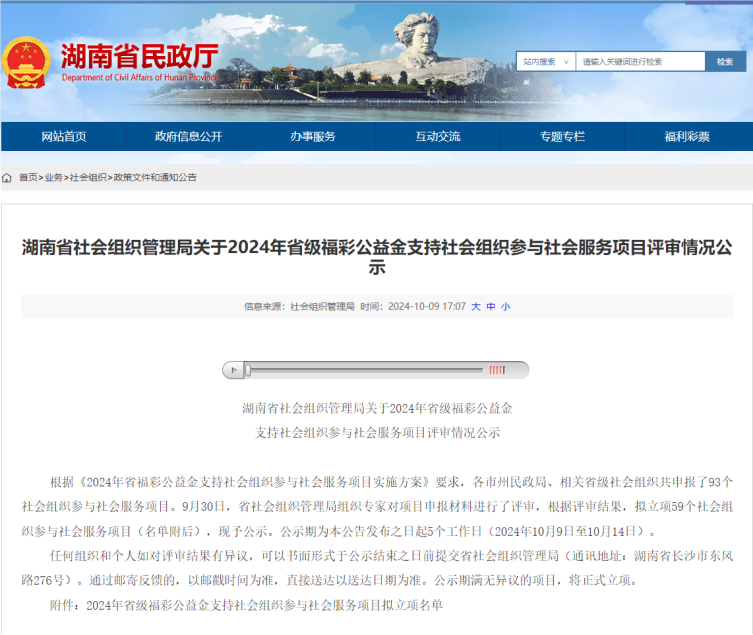
Task: Go to 业务 breadcrumb link
Action: click(53, 178)
